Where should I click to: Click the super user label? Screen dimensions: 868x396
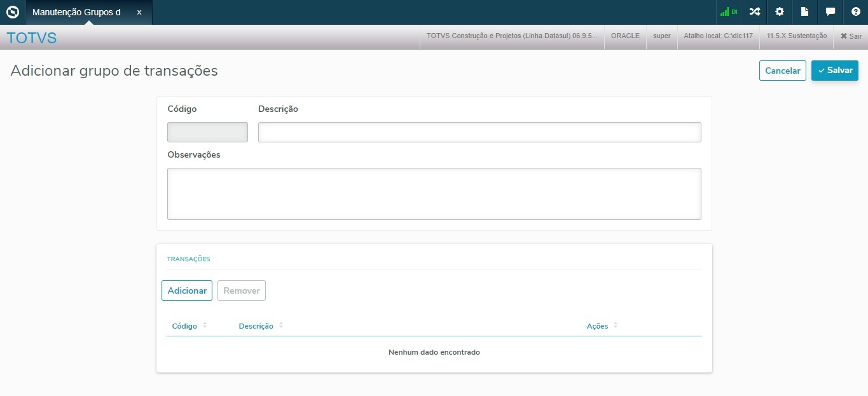pyautogui.click(x=662, y=36)
